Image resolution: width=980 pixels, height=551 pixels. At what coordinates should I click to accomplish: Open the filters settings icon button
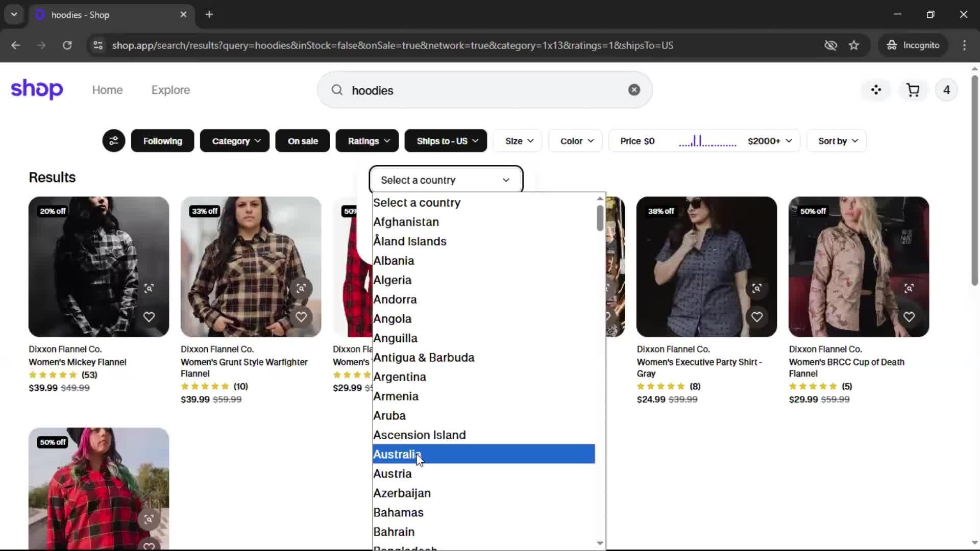[113, 141]
